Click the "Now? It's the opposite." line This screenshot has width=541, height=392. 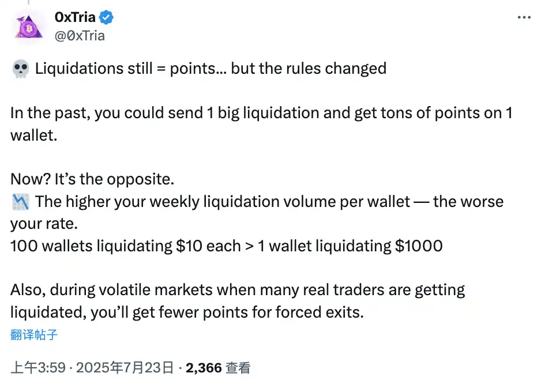coord(92,179)
